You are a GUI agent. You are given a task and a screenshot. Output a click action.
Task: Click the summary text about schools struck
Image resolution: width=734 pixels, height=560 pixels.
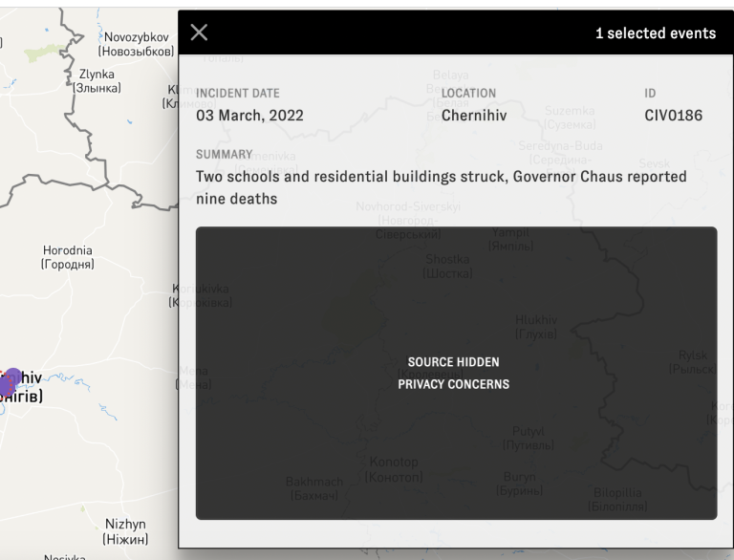441,188
